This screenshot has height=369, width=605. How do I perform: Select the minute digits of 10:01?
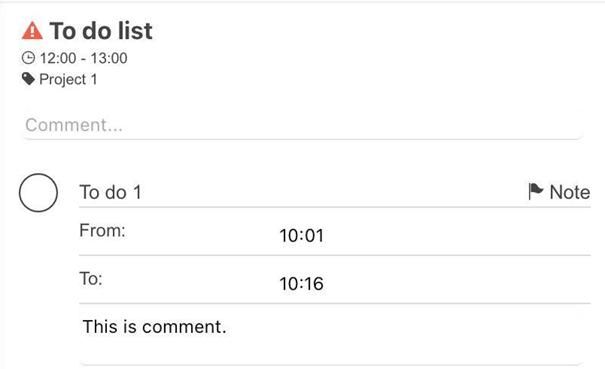tap(313, 235)
